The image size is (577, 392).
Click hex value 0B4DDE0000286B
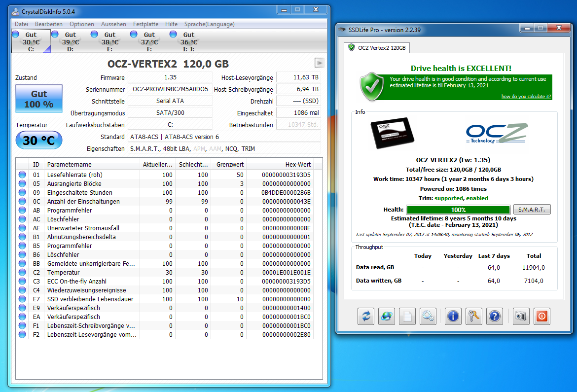pyautogui.click(x=286, y=192)
